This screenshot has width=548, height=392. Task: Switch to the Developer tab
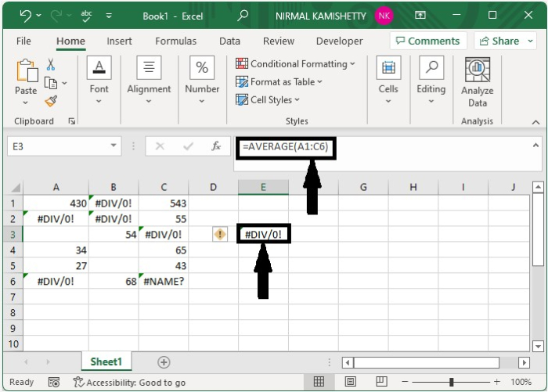[339, 41]
